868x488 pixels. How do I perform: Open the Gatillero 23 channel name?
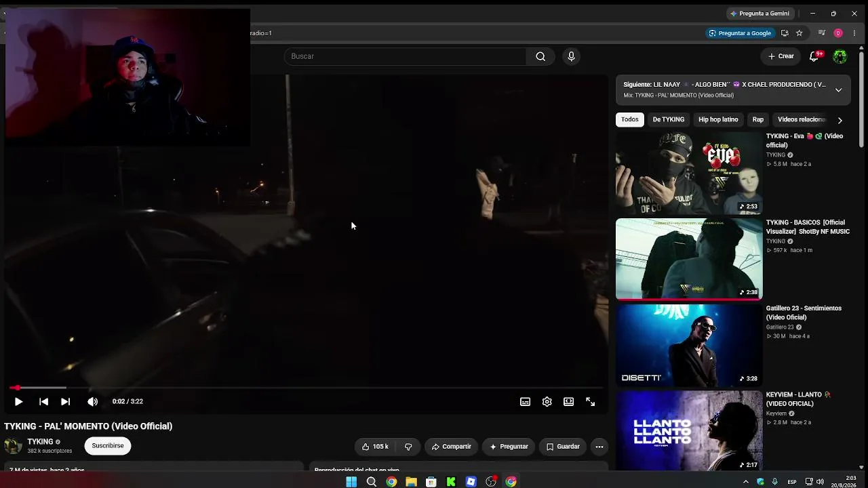tap(780, 327)
